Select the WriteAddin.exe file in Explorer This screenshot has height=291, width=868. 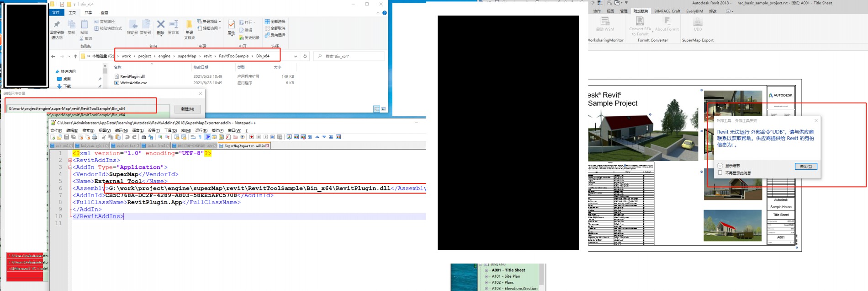pyautogui.click(x=133, y=83)
